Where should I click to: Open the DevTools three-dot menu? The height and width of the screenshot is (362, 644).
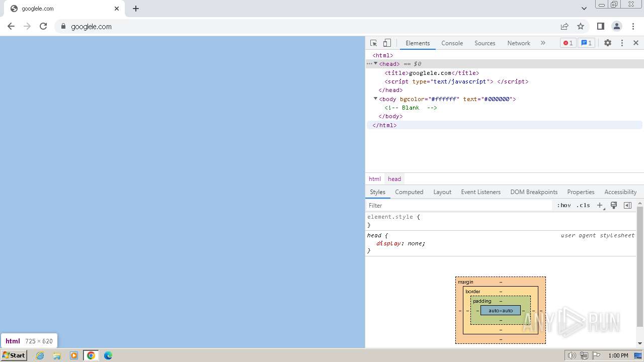[x=622, y=43]
